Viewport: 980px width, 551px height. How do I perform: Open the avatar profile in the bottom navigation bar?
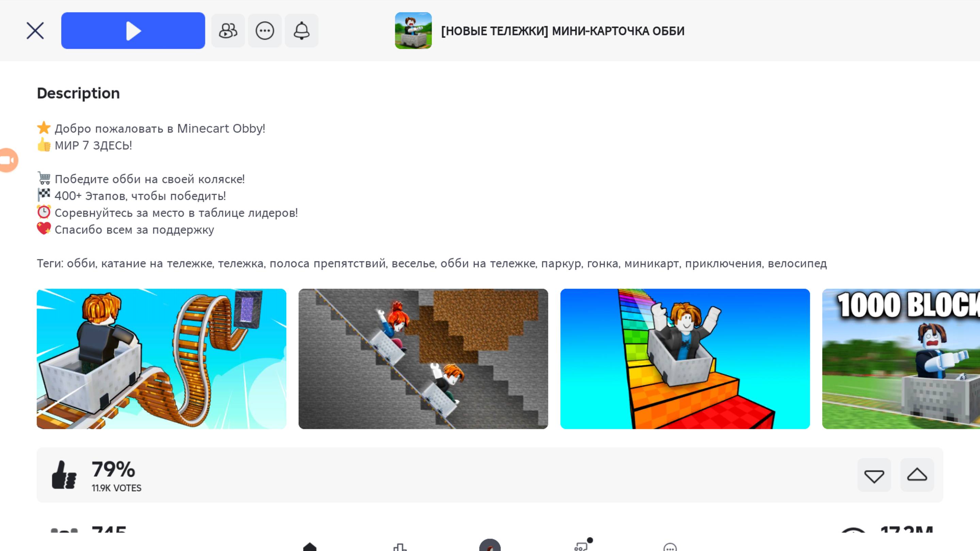[490, 545]
